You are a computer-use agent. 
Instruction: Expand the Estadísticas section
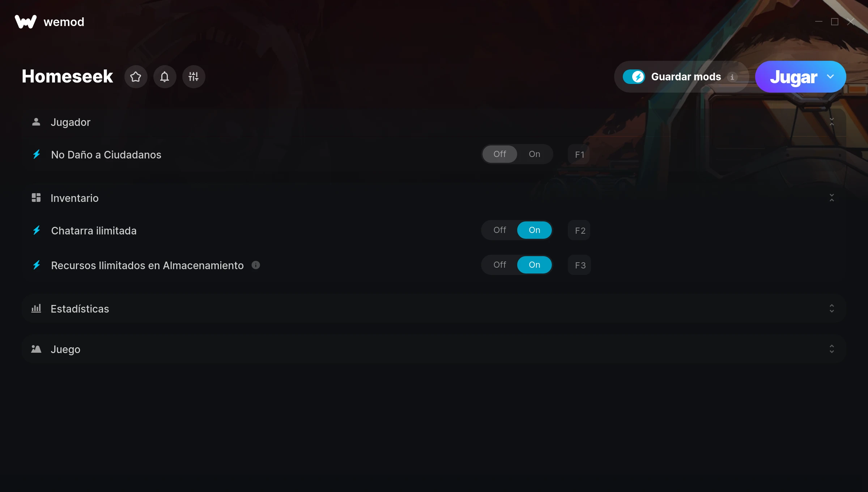coord(831,309)
